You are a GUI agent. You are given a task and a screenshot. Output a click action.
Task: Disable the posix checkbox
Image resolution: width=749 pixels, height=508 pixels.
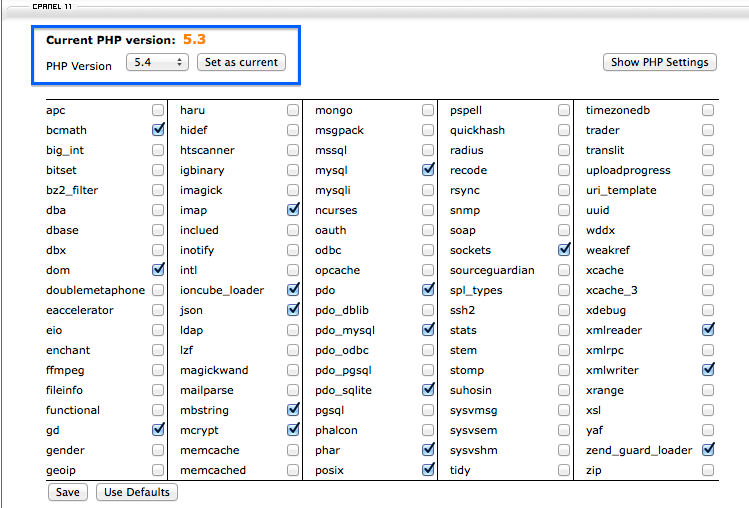pyautogui.click(x=428, y=470)
